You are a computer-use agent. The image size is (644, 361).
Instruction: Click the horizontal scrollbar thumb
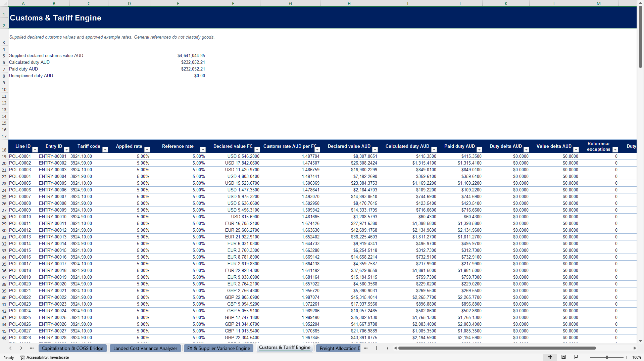(x=497, y=348)
